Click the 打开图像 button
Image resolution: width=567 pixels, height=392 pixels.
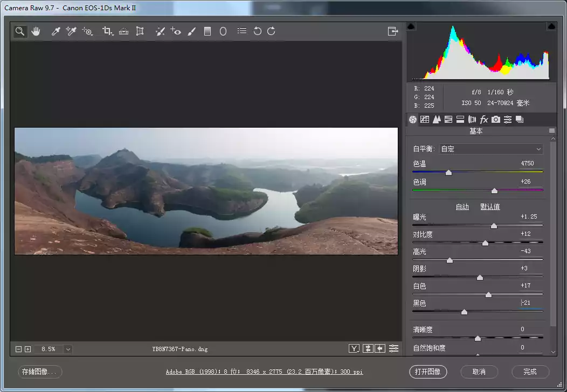pyautogui.click(x=428, y=372)
